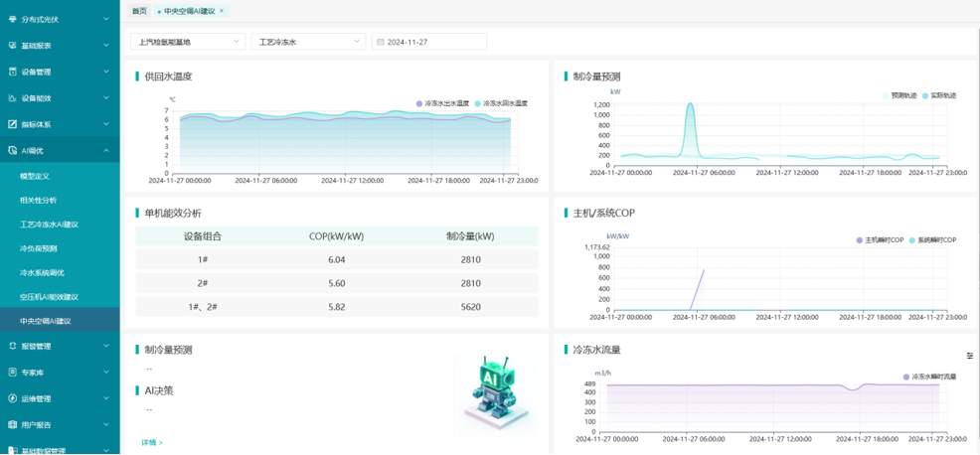Click the 设备管理 sidebar icon

[13, 72]
